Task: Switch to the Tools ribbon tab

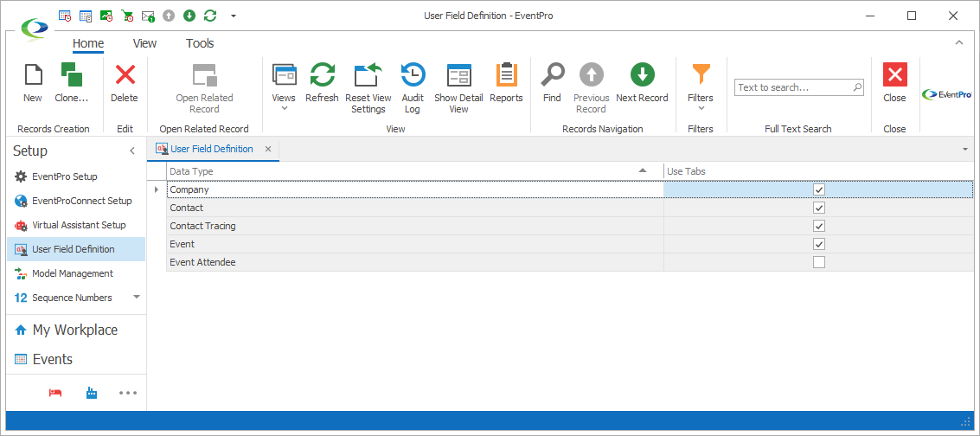Action: (x=200, y=44)
